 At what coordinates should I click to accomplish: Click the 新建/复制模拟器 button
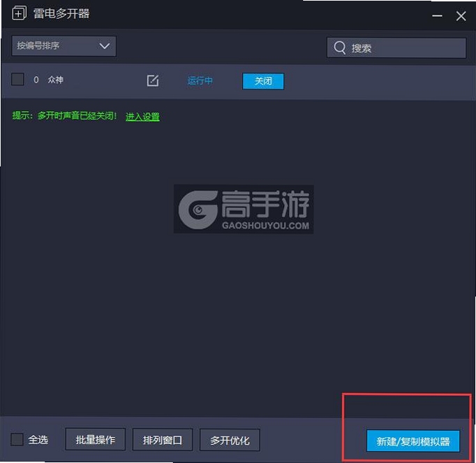coord(413,441)
